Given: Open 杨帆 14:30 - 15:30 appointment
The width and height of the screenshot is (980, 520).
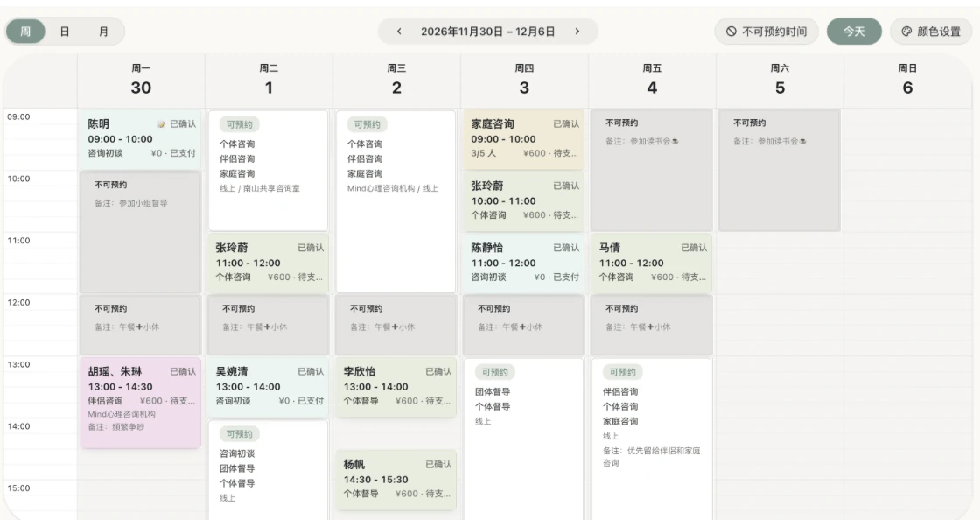Looking at the screenshot, I should (395, 480).
